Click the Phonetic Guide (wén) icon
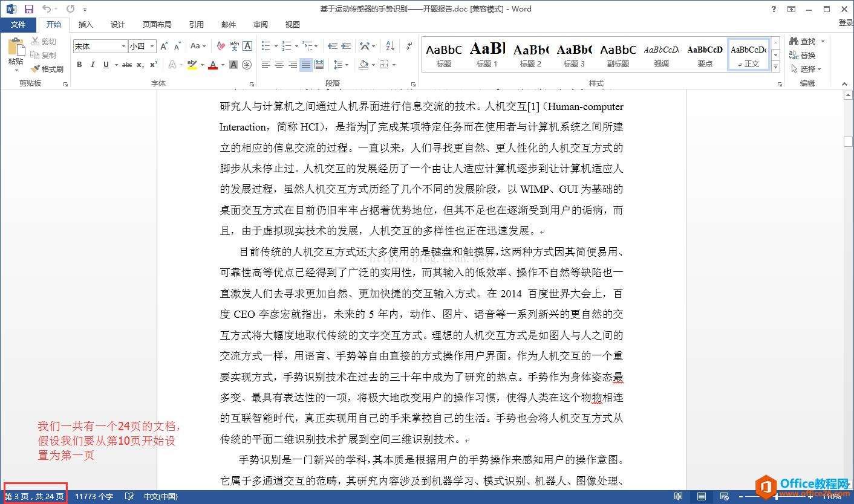 click(x=233, y=46)
